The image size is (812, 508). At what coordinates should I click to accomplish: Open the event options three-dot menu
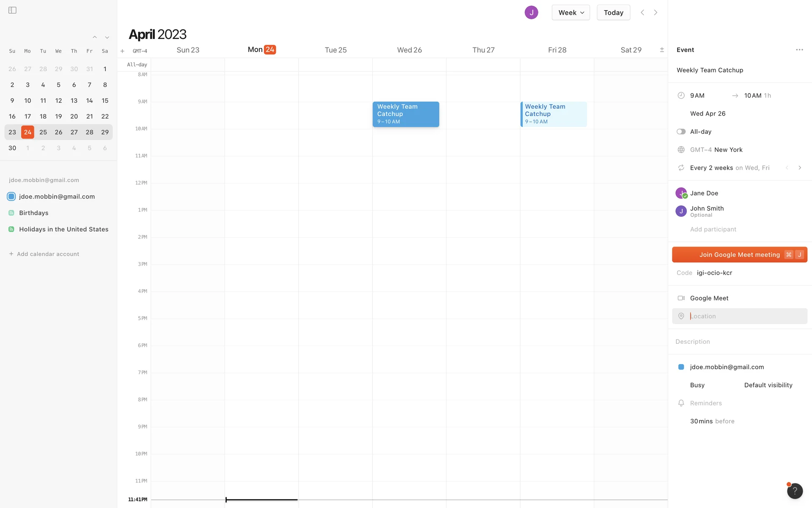(x=799, y=50)
